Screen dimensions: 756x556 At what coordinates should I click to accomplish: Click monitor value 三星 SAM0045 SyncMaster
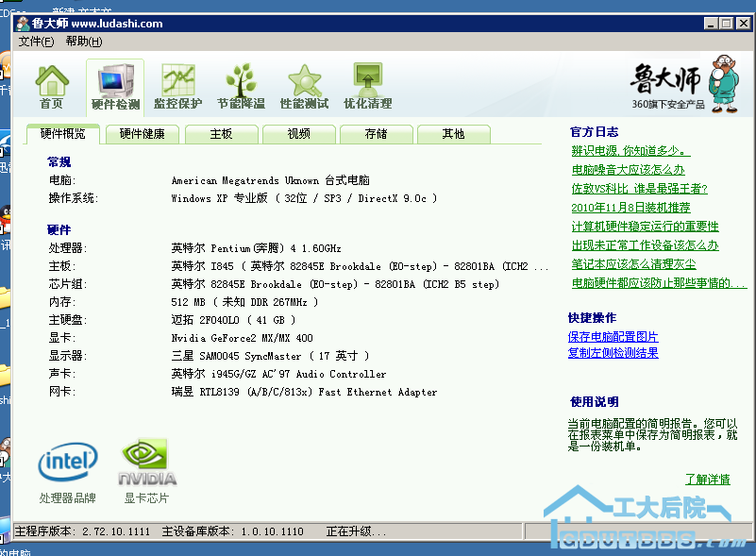point(270,356)
